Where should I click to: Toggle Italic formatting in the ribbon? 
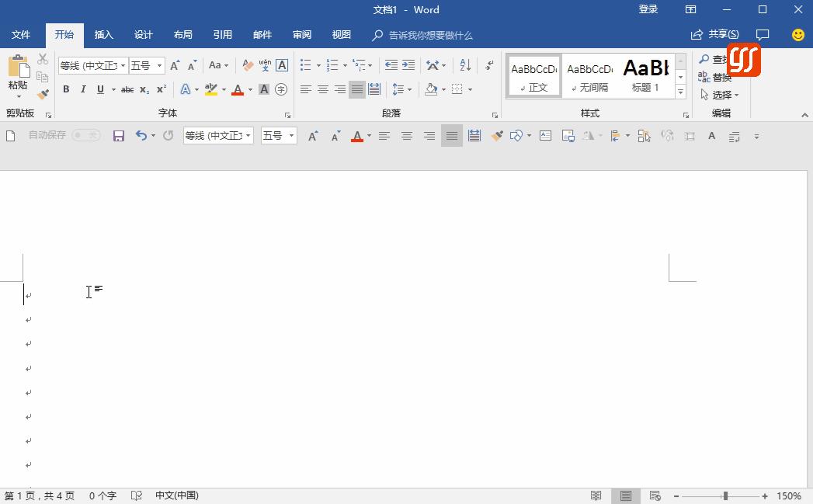pyautogui.click(x=83, y=89)
